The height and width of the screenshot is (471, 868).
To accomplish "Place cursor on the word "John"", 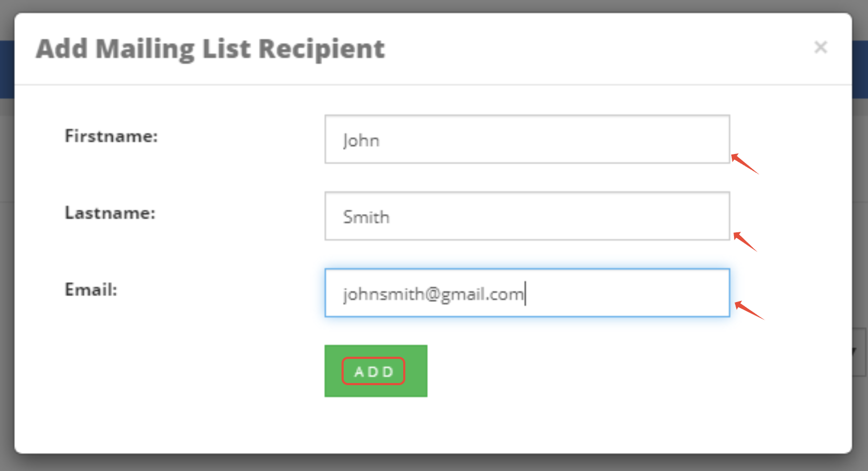I will point(361,141).
